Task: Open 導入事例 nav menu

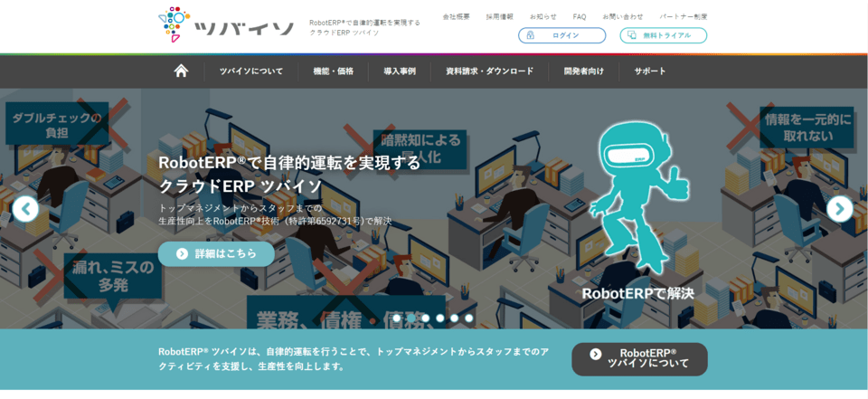Action: 400,71
